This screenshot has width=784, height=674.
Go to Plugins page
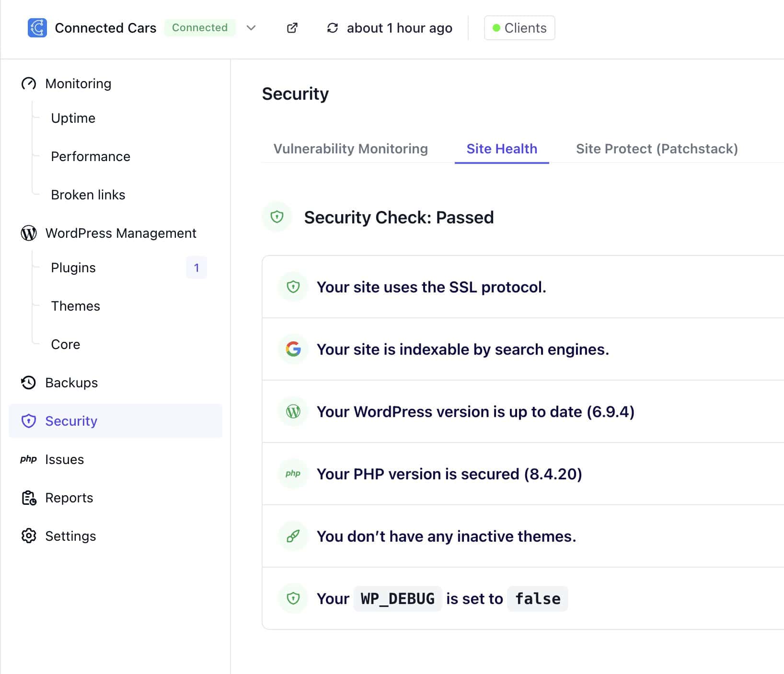pyautogui.click(x=73, y=267)
